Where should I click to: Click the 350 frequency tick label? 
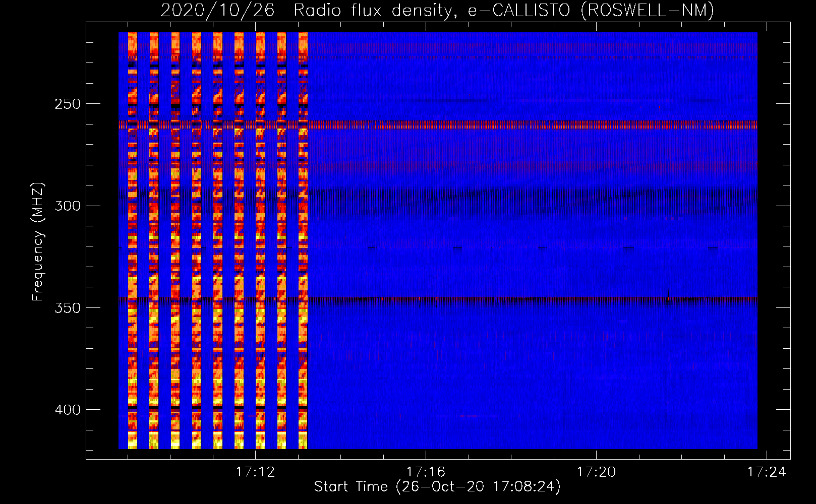[x=67, y=308]
